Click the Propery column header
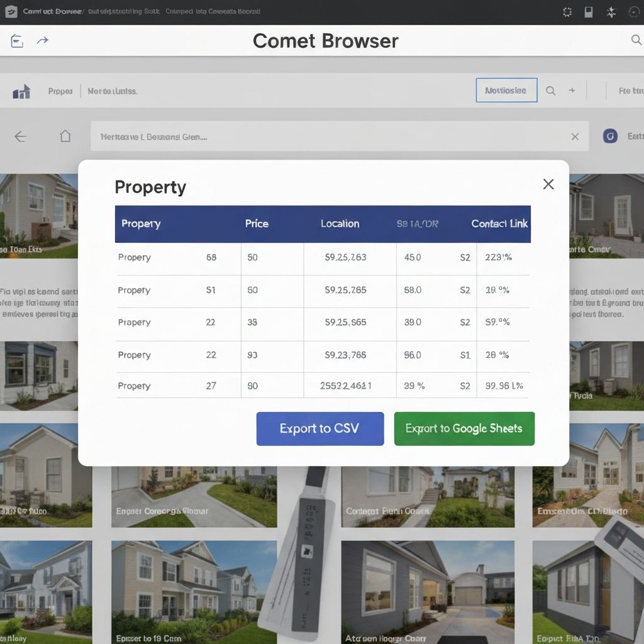 [141, 224]
